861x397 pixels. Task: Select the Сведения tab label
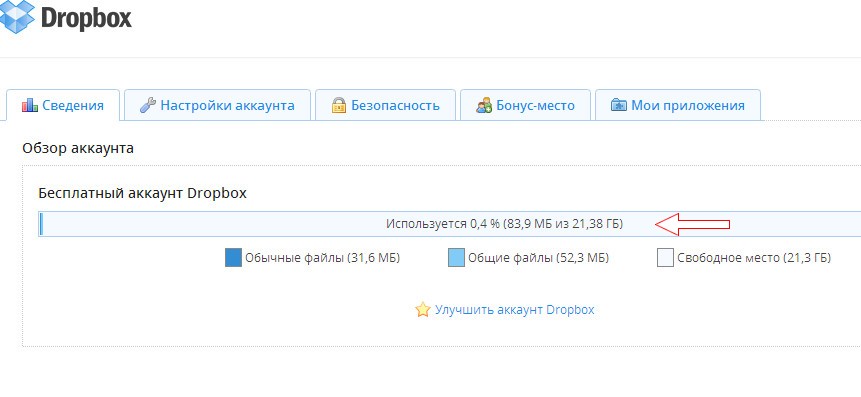coord(72,105)
